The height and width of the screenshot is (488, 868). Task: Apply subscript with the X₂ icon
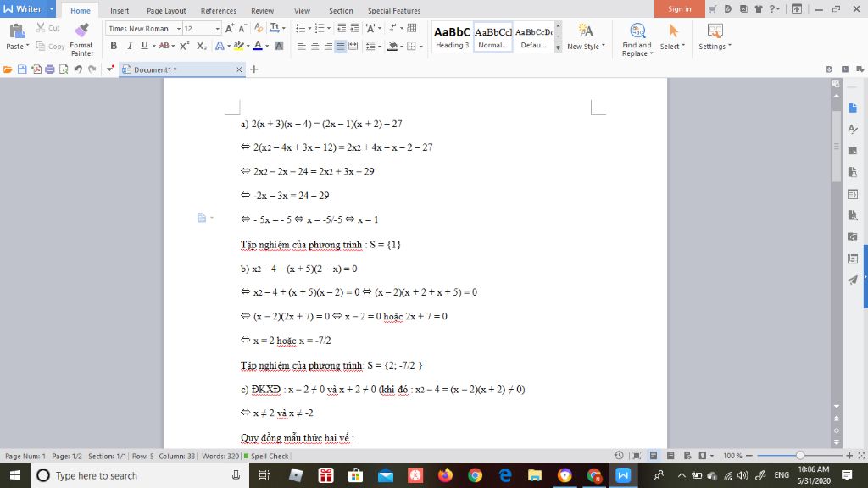(202, 46)
